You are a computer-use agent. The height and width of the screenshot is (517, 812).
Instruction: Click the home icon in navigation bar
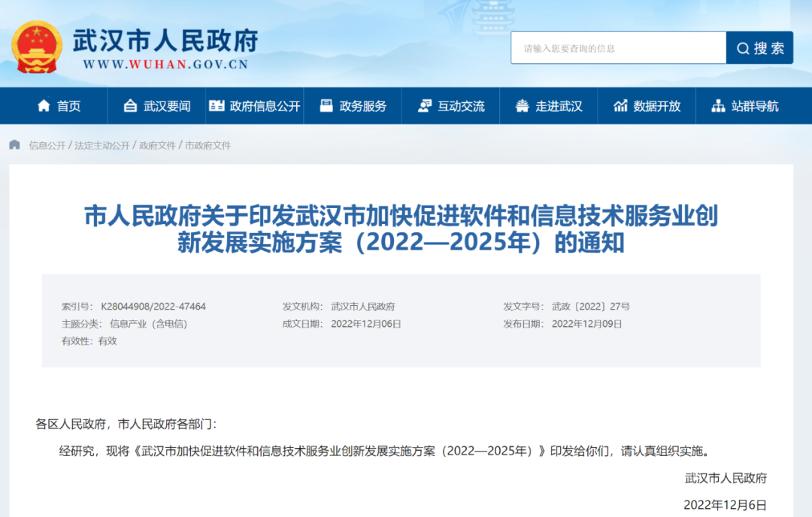pos(44,106)
